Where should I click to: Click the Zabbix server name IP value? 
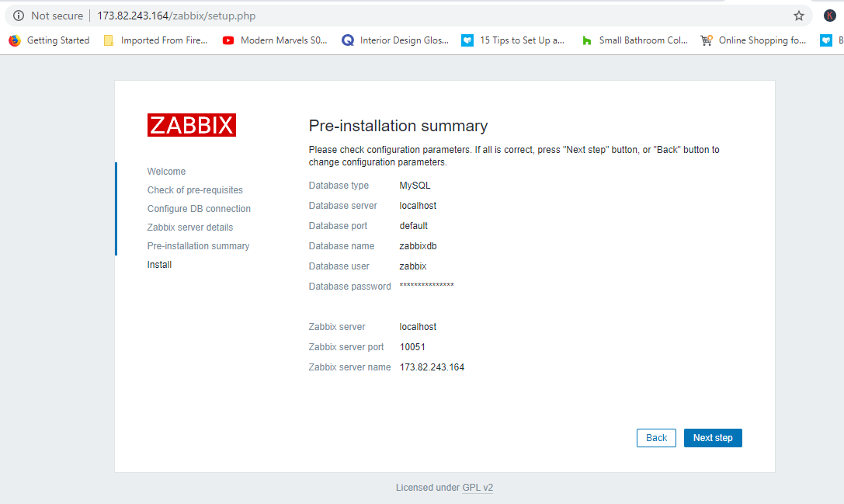click(432, 367)
